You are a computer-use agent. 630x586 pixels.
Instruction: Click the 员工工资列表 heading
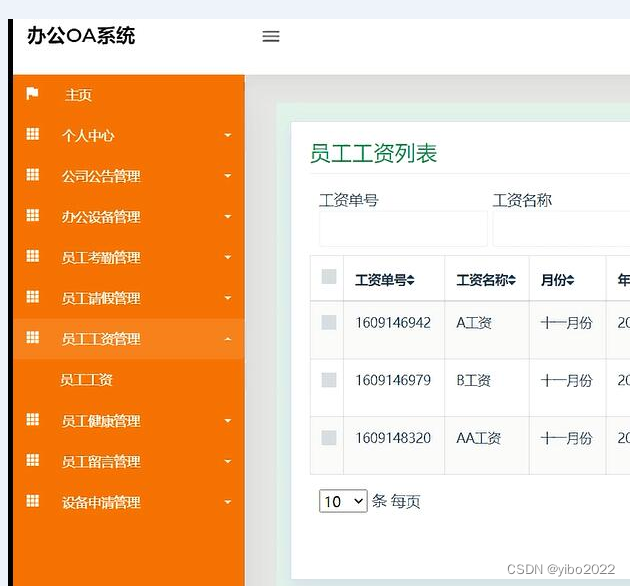[x=374, y=153]
